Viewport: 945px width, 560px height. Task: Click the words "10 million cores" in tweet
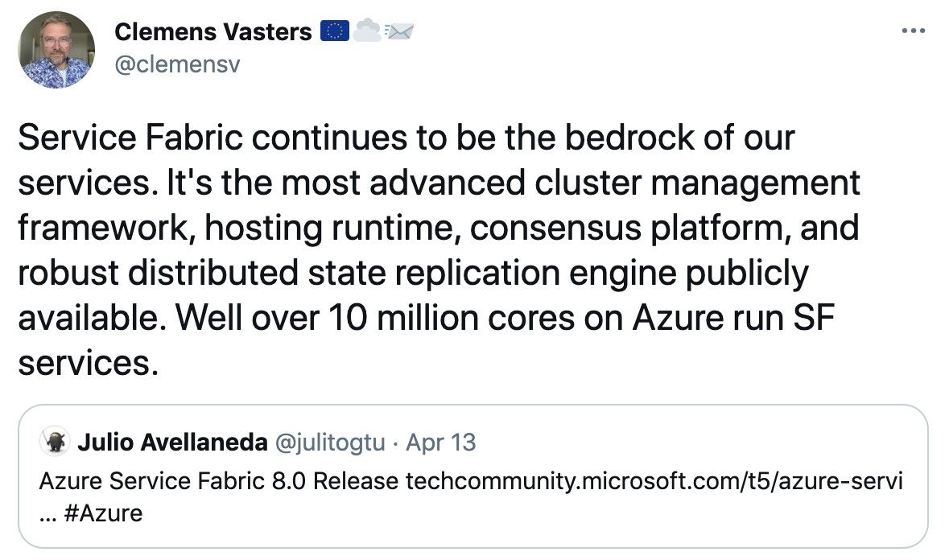coord(451,318)
